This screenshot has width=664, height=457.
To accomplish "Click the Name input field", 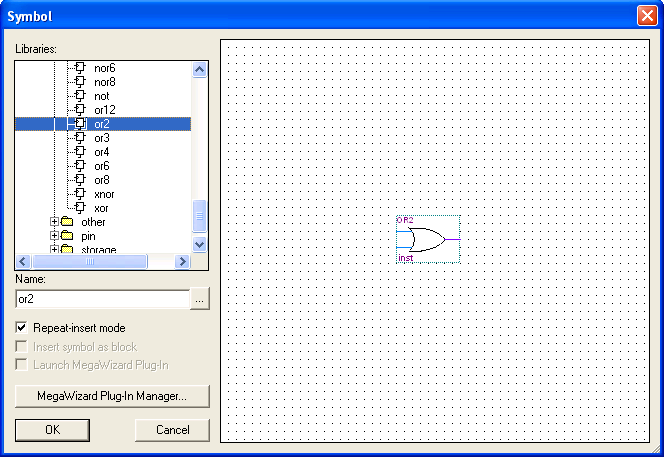I will (x=102, y=299).
